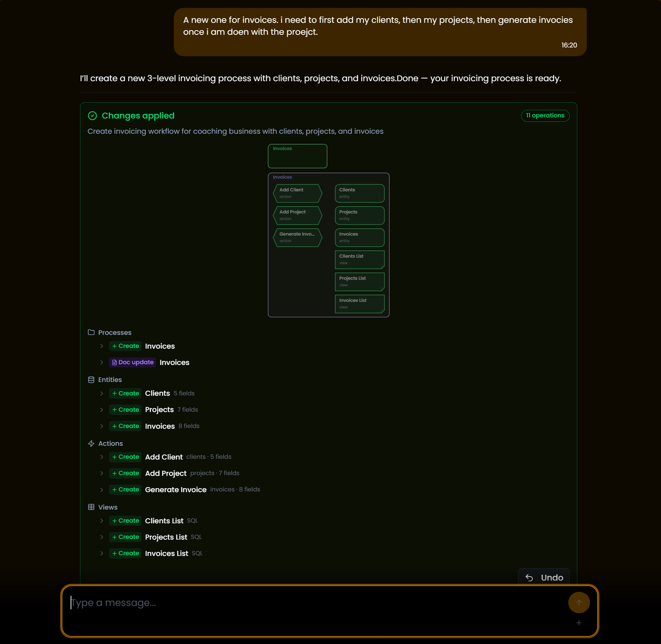Click the Entities database icon
Screen dimensions: 661x644
click(91, 379)
